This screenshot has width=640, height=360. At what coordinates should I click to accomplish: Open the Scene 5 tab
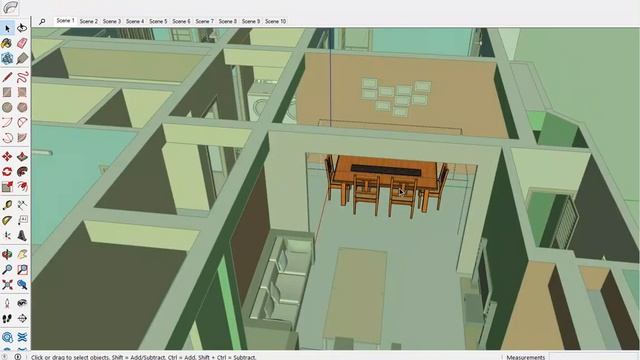pos(158,21)
